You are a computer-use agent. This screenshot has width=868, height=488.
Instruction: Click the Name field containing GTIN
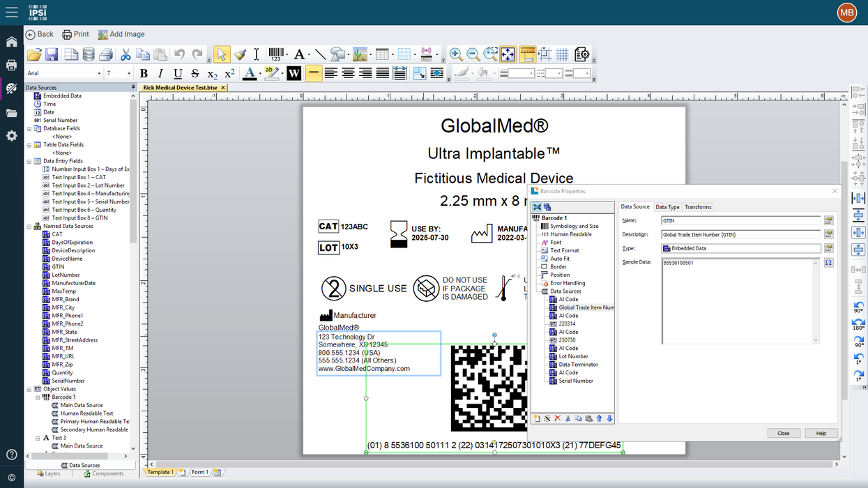741,220
